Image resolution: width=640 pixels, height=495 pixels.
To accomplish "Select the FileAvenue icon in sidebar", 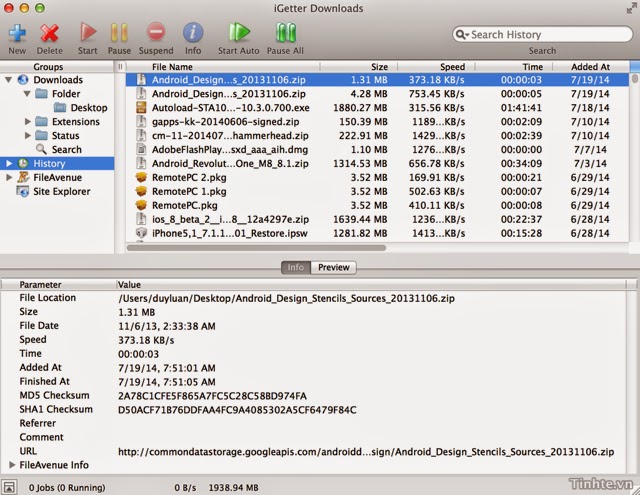I will tap(23, 177).
